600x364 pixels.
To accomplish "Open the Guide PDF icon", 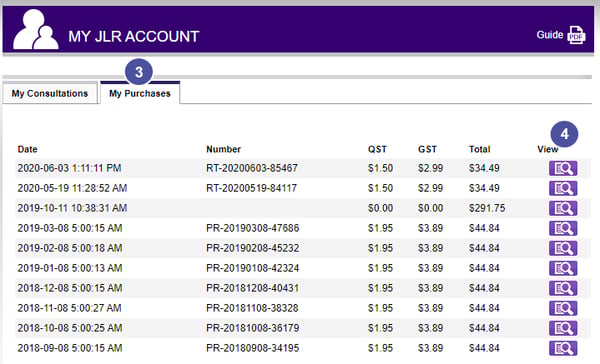I will pyautogui.click(x=576, y=35).
